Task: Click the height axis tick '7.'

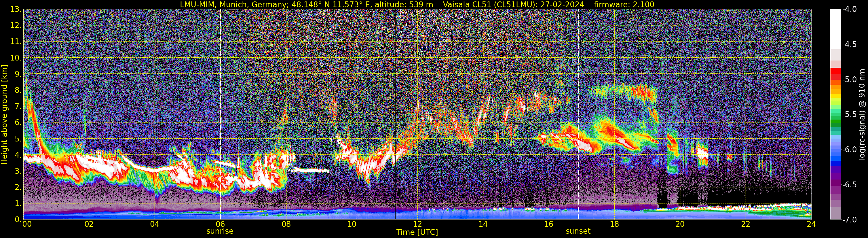Action: point(18,107)
